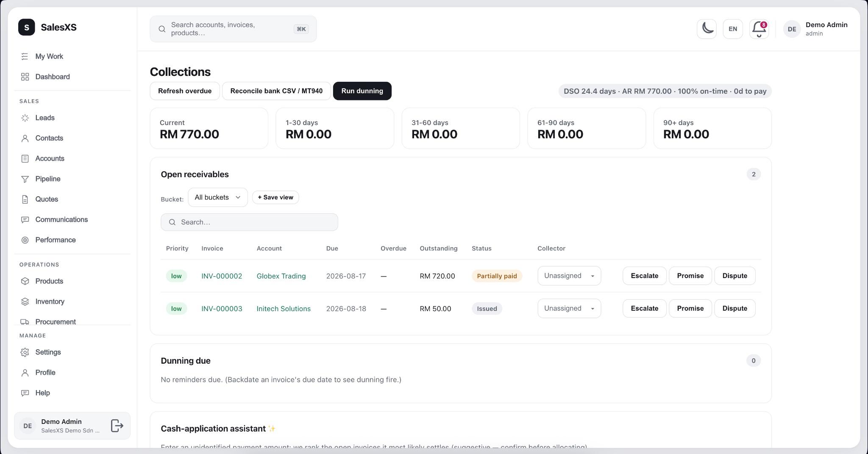Save the current view with + Save view
Screen dimensions: 868x454
point(275,198)
